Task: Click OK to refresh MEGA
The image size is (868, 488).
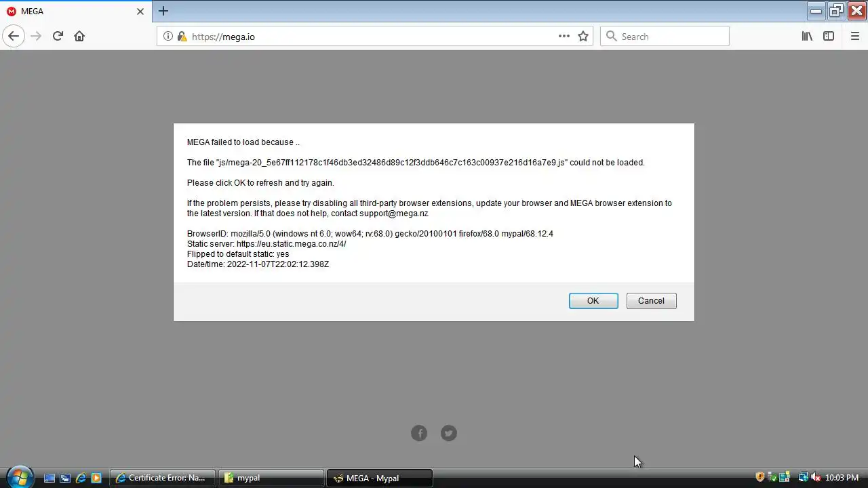Action: [593, 301]
